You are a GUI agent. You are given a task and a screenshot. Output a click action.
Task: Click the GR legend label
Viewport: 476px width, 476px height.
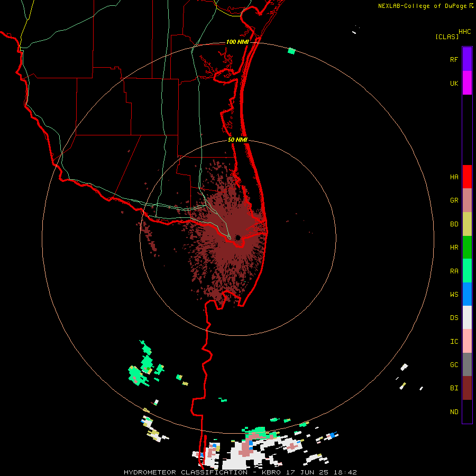click(x=454, y=200)
